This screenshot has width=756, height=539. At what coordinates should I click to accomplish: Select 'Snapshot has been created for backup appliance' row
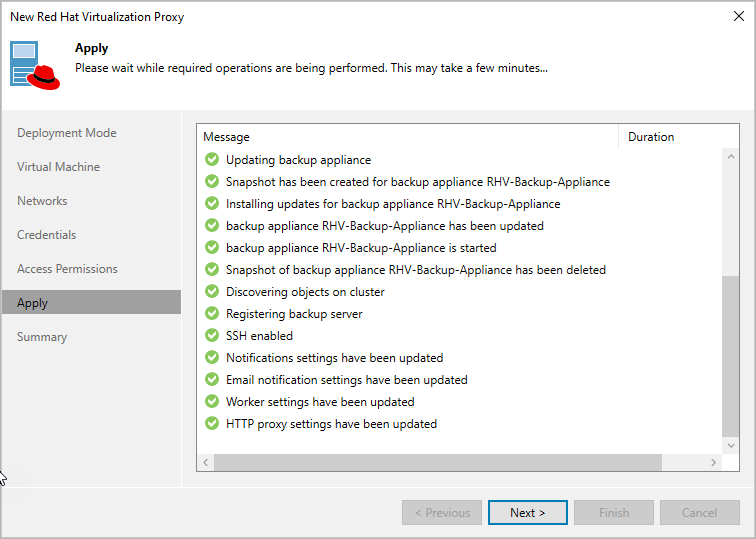click(418, 182)
